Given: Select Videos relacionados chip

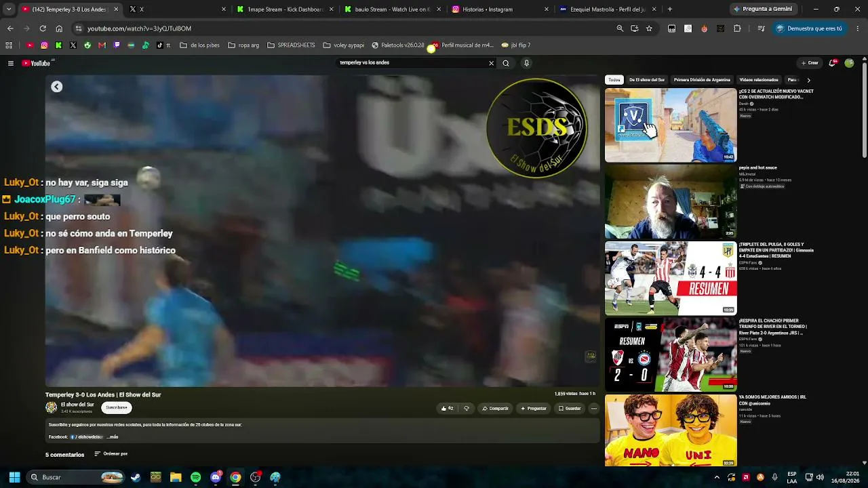Looking at the screenshot, I should [759, 80].
